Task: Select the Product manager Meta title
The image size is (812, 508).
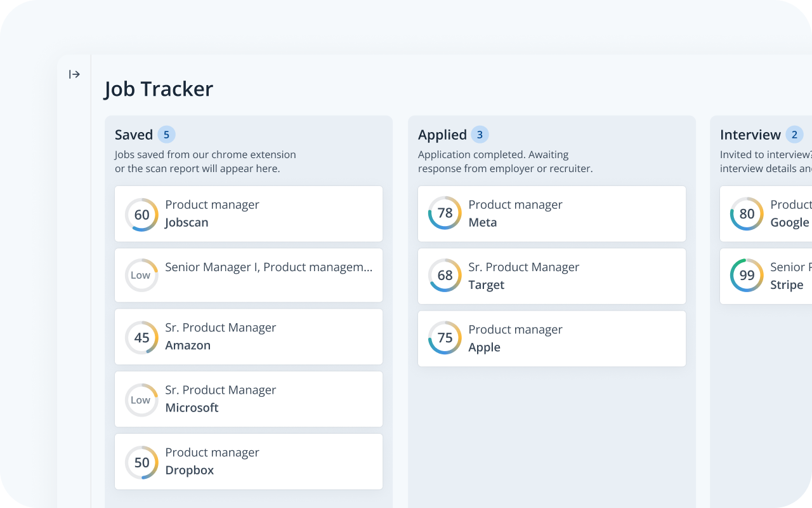Action: [x=515, y=204]
